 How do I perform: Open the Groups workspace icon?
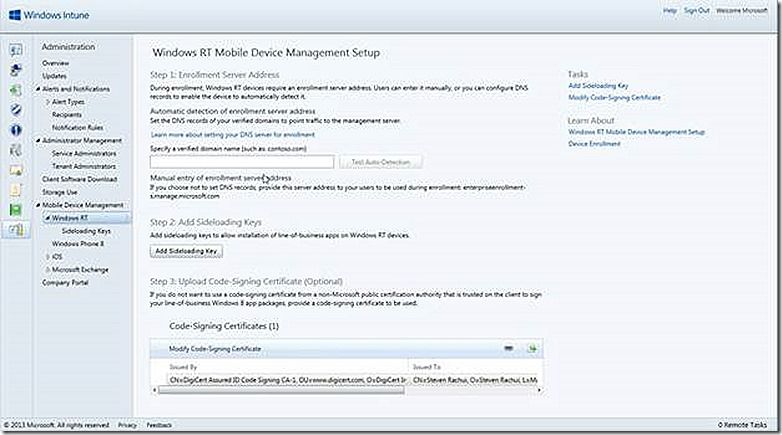coord(16,70)
